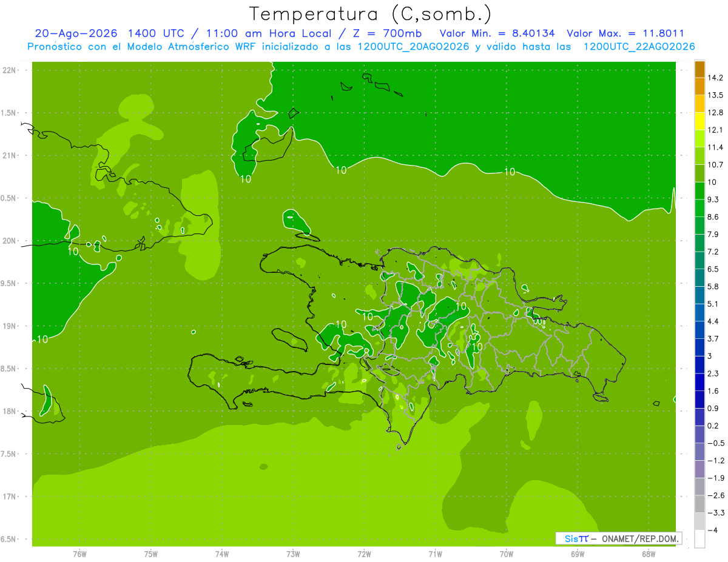Select the '1200UTC_22AGO2026' valid-until time text
The height and width of the screenshot is (562, 728).
(x=639, y=47)
